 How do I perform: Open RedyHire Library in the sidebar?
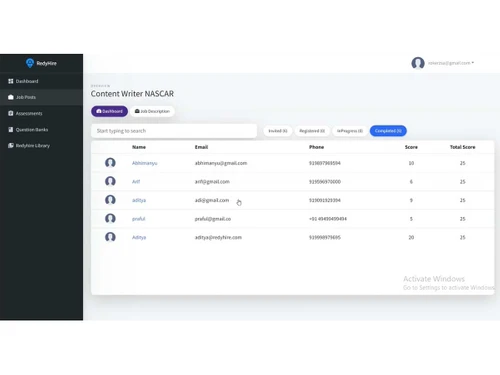[41, 145]
